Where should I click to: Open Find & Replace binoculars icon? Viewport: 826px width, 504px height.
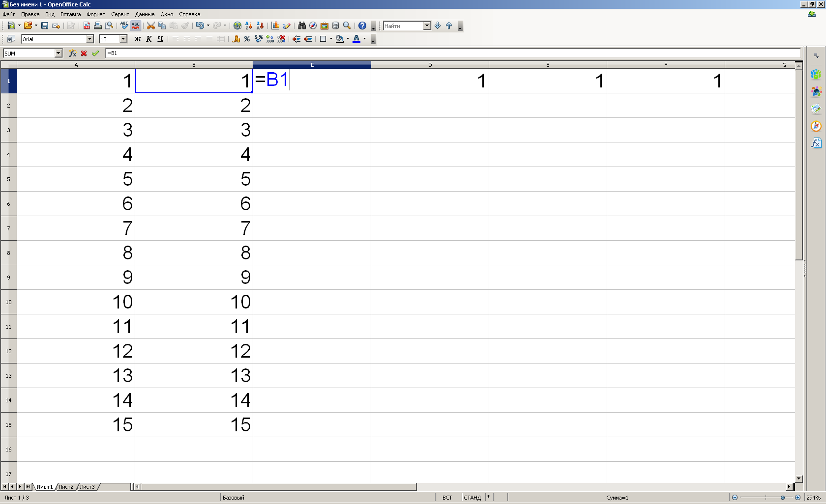pos(302,26)
